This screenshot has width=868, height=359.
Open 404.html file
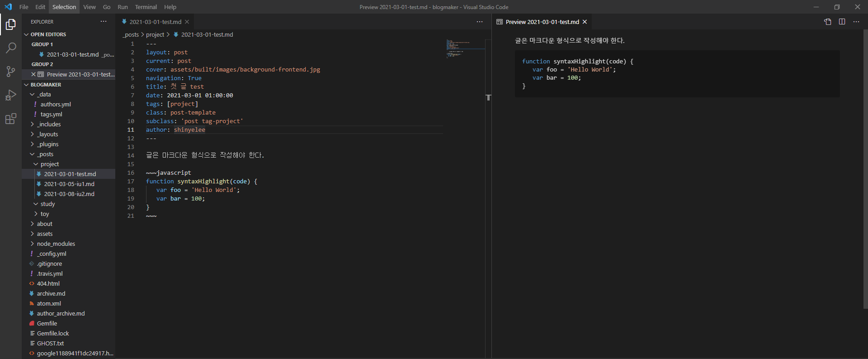click(69, 283)
